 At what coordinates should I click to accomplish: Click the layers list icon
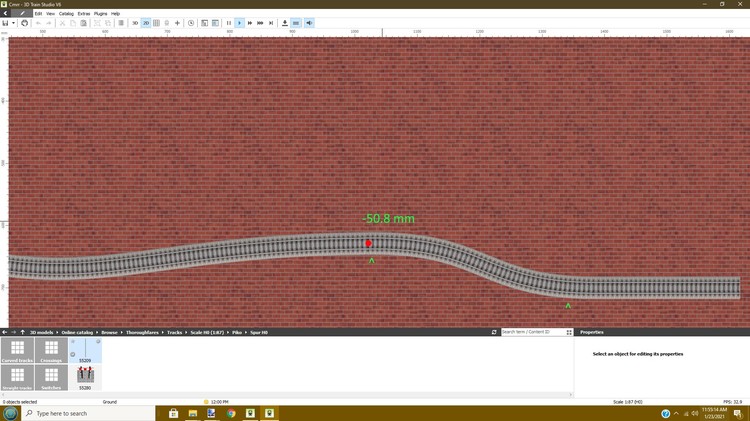pos(121,23)
